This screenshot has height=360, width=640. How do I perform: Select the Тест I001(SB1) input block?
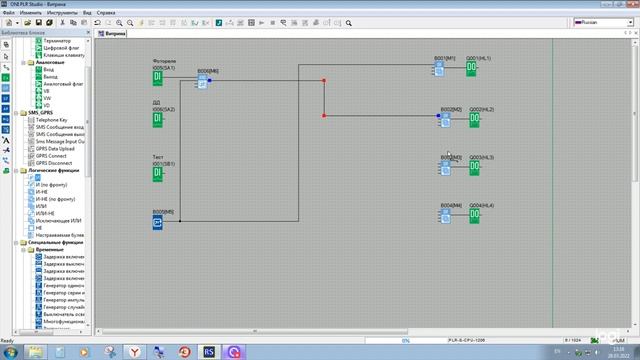tap(158, 174)
